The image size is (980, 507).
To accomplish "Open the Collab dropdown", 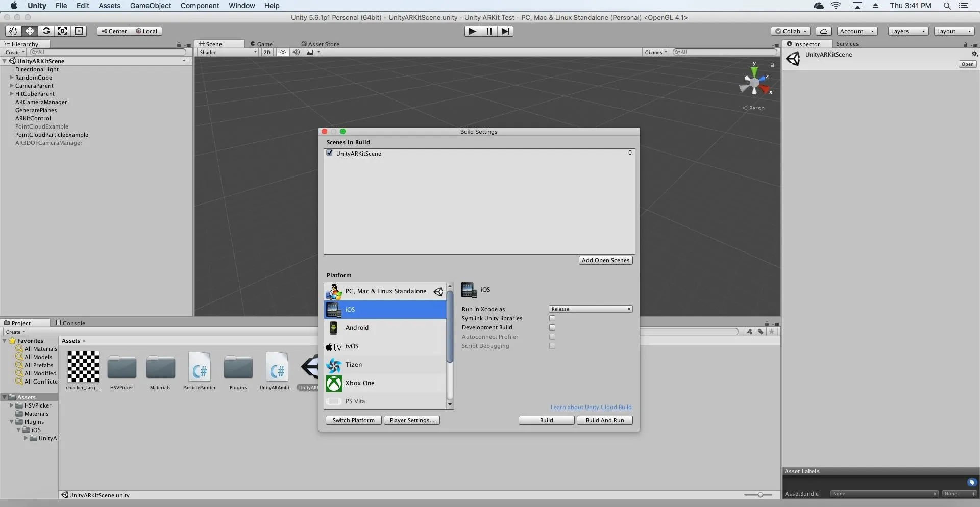I will 791,31.
